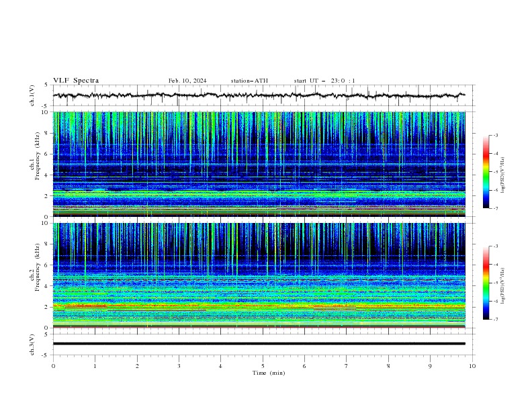Click the ch.2 spectrogram color bar
The height and width of the screenshot is (411, 532).
coord(486,283)
